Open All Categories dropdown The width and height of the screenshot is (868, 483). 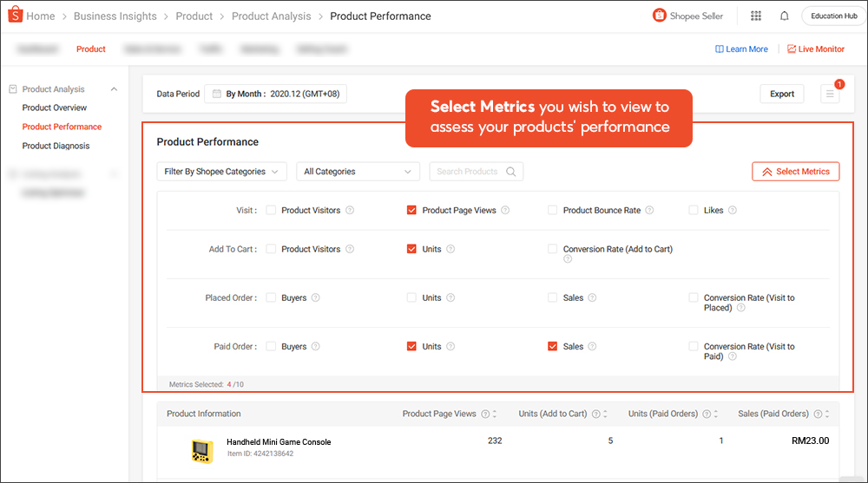(x=358, y=172)
